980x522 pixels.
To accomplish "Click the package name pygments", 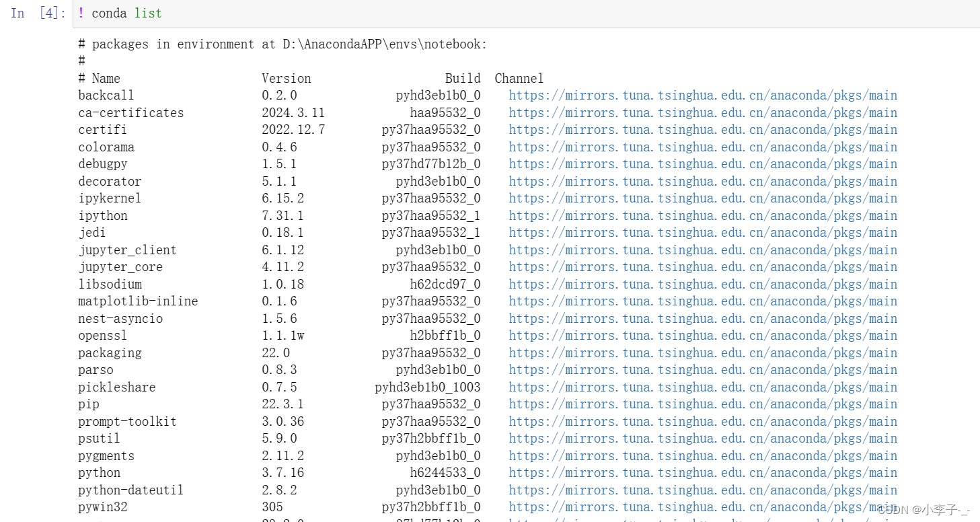I will click(106, 456).
